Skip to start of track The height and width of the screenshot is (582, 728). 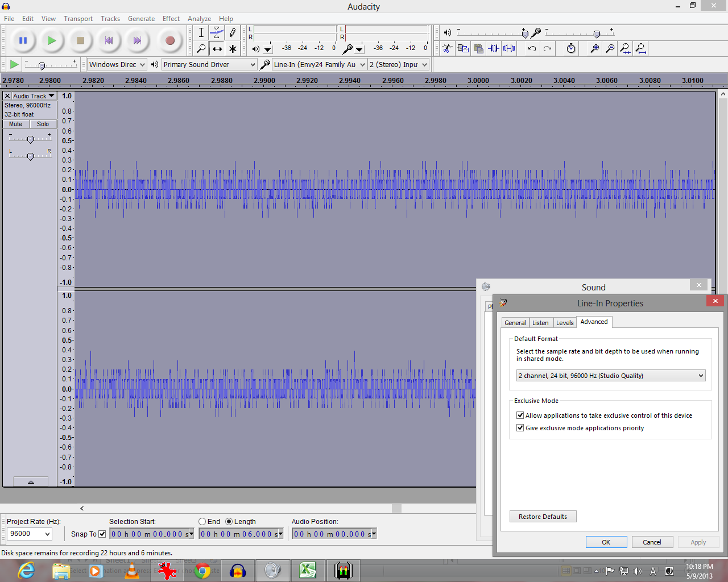click(109, 40)
